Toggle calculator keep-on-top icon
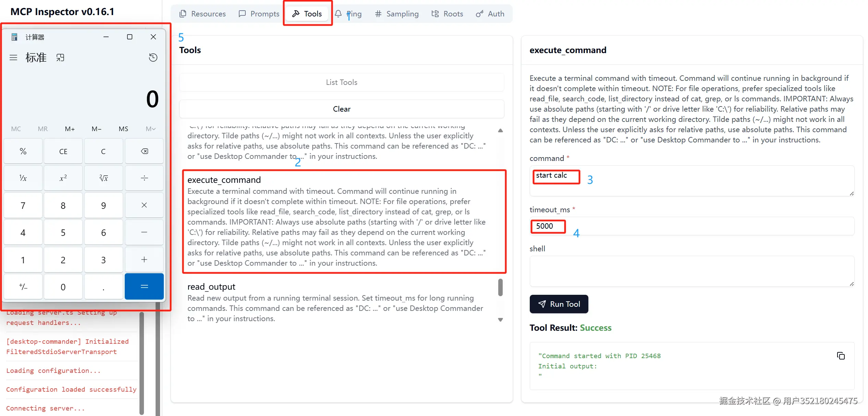 pos(60,58)
